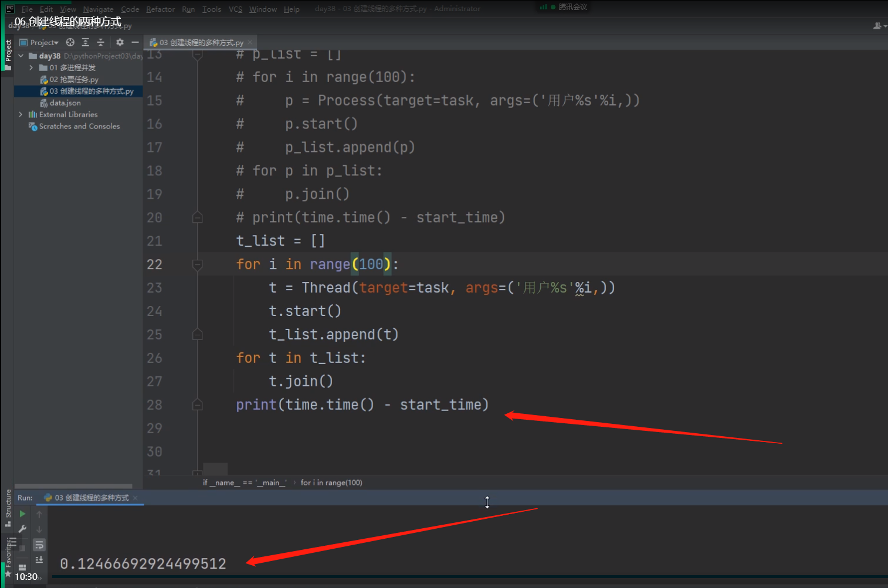Click the PyCharm application logo icon
This screenshot has width=888, height=588.
[10, 9]
